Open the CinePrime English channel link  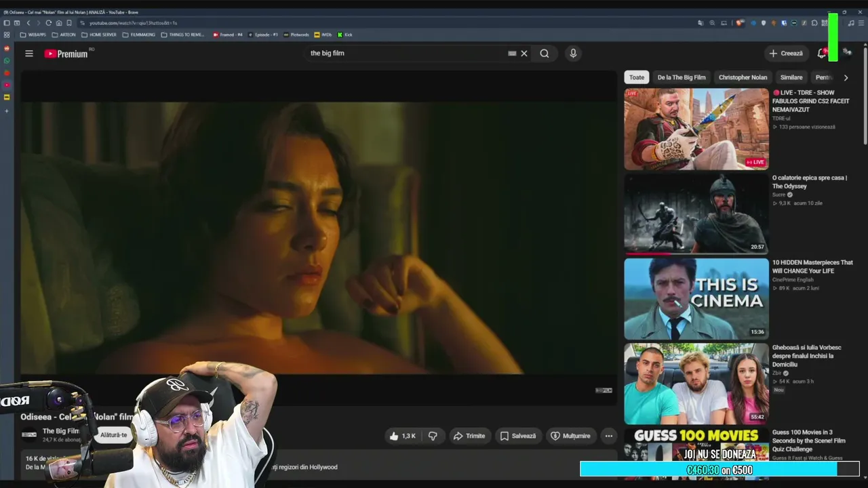793,280
